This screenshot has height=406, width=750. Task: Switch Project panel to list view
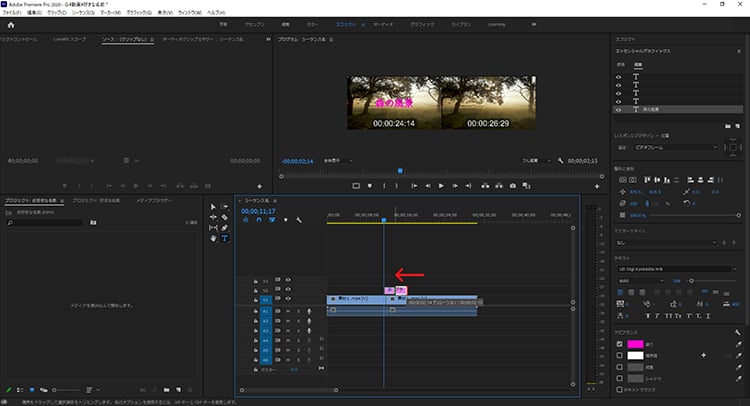click(20, 390)
